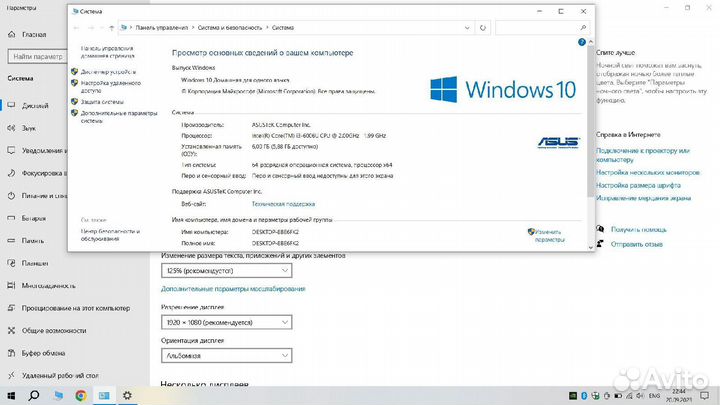Viewport: 720px width, 405px height.
Task: Click the search magnifier icon in System window
Action: pyautogui.click(x=583, y=28)
